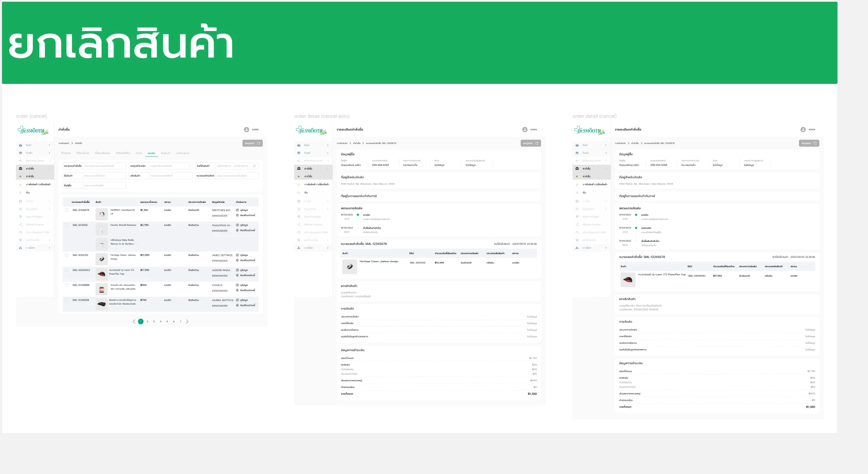Expand Marketing Center chevron in order detail (cancel auto) sidebar

coord(327,161)
